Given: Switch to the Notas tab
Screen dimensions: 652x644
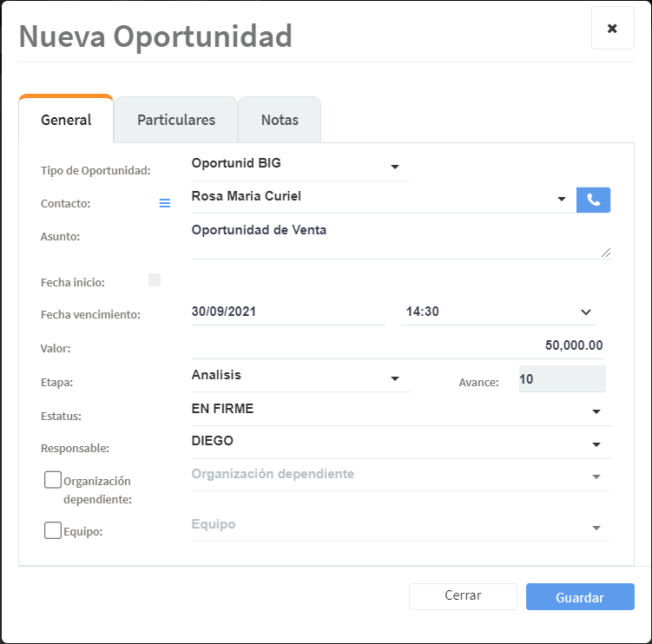Looking at the screenshot, I should tap(280, 120).
